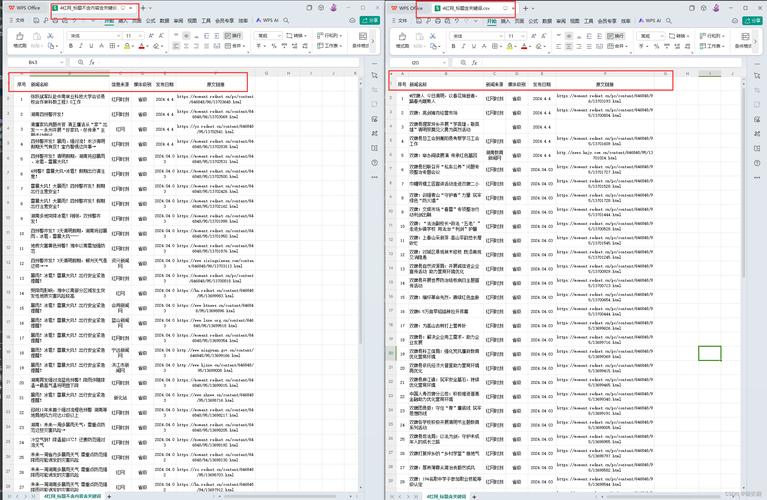
Task: Click the percent style icon in left window
Action: (x=273, y=46)
